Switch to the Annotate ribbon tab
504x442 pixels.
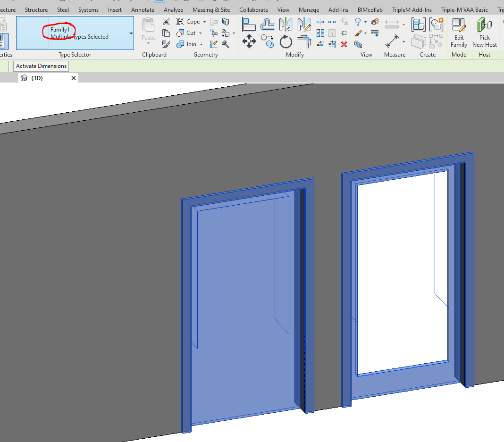point(143,9)
